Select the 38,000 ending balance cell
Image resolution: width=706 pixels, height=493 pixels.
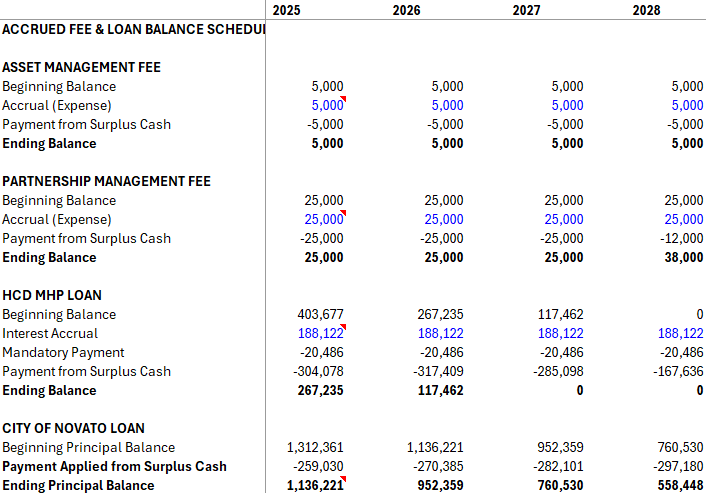pyautogui.click(x=683, y=257)
